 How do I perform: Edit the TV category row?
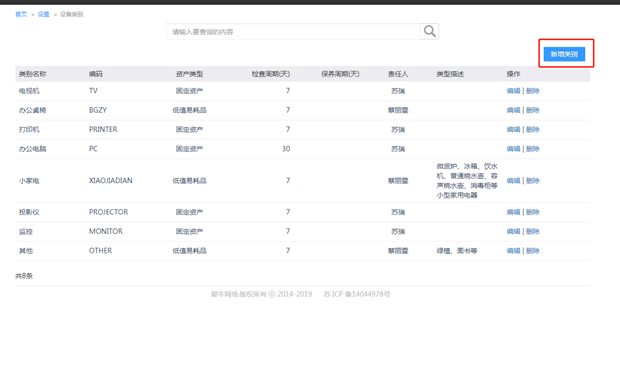[513, 91]
